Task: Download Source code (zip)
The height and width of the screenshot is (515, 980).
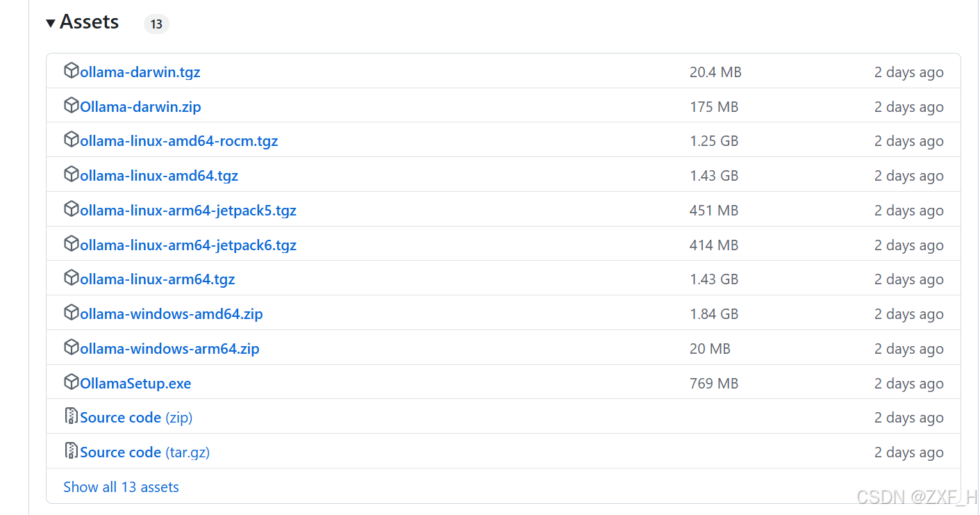Action: point(136,418)
